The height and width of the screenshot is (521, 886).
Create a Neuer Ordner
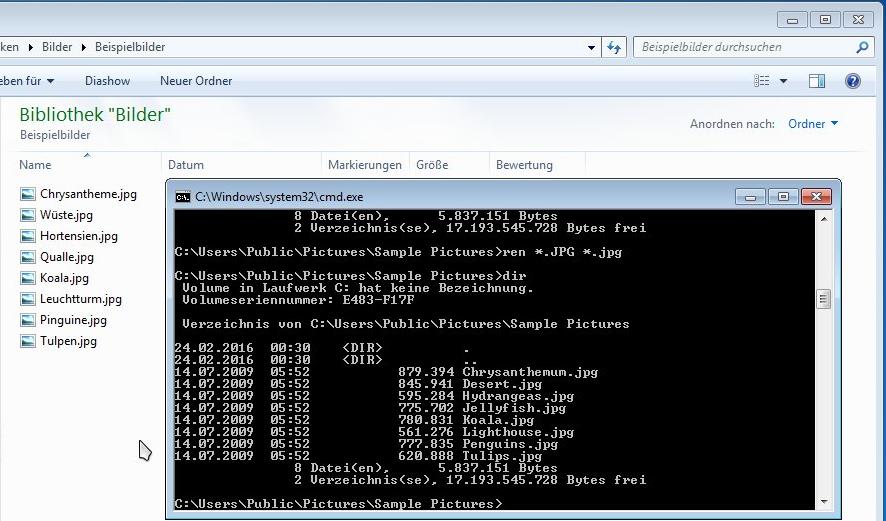point(196,81)
